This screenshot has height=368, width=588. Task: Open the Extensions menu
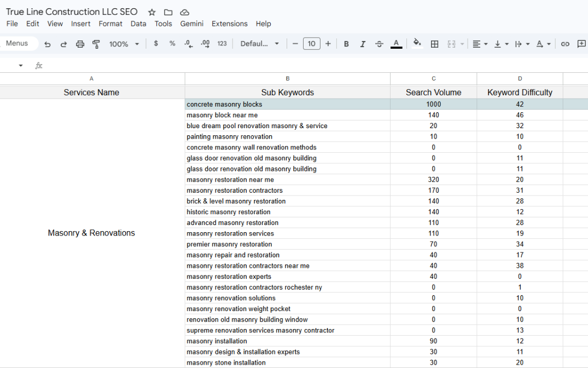tap(229, 24)
